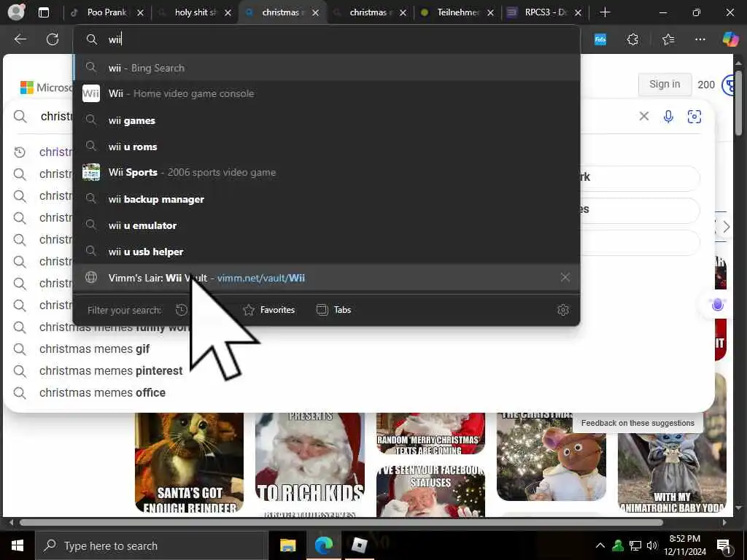This screenshot has height=560, width=747.
Task: Open the Edge profile avatar icon
Action: click(x=16, y=12)
